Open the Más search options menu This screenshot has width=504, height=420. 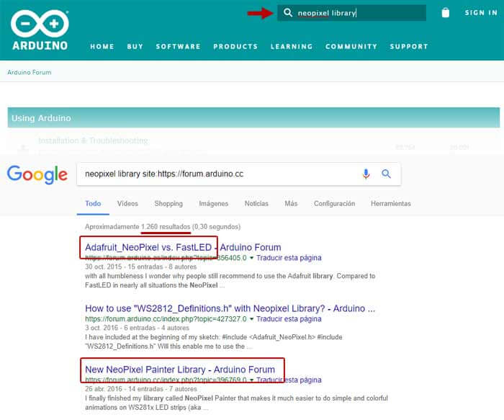pos(291,204)
